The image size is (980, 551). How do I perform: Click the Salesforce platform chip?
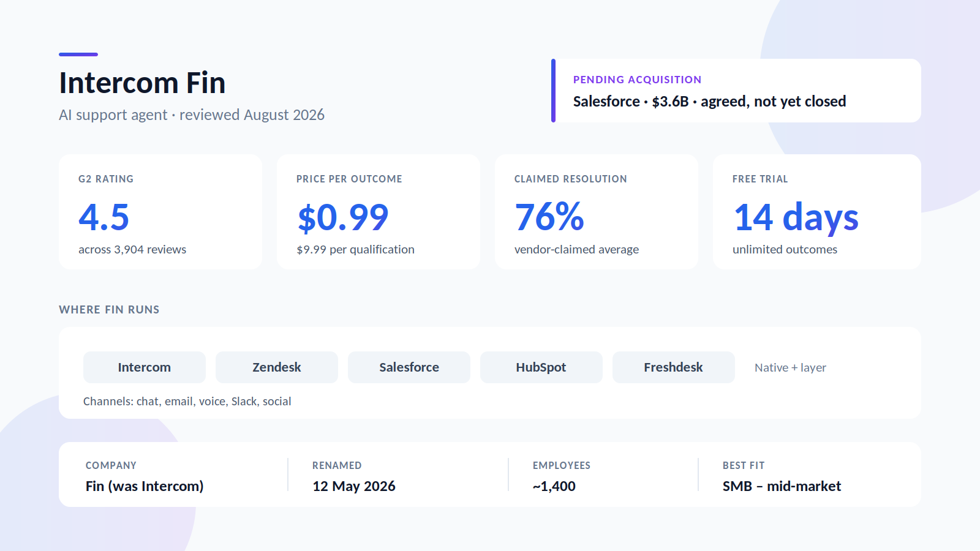point(409,367)
